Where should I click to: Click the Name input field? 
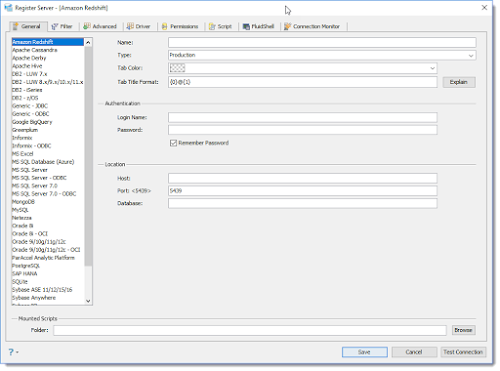pyautogui.click(x=322, y=43)
